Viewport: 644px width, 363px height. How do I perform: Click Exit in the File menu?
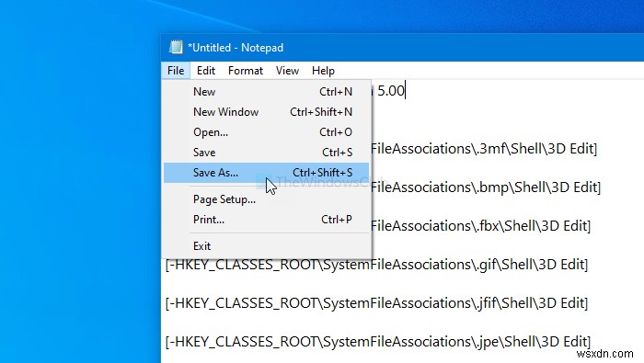point(266,246)
